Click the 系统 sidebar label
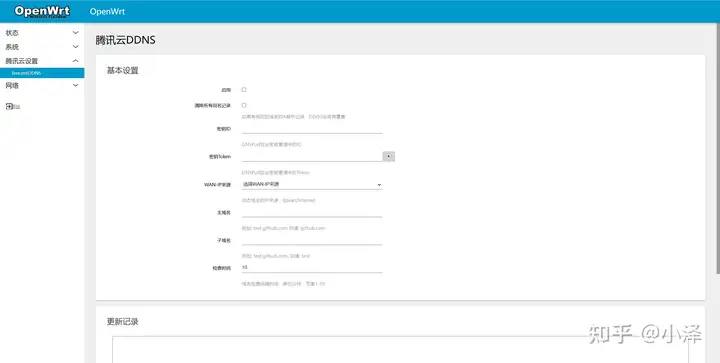Image resolution: width=720 pixels, height=363 pixels. [x=12, y=47]
